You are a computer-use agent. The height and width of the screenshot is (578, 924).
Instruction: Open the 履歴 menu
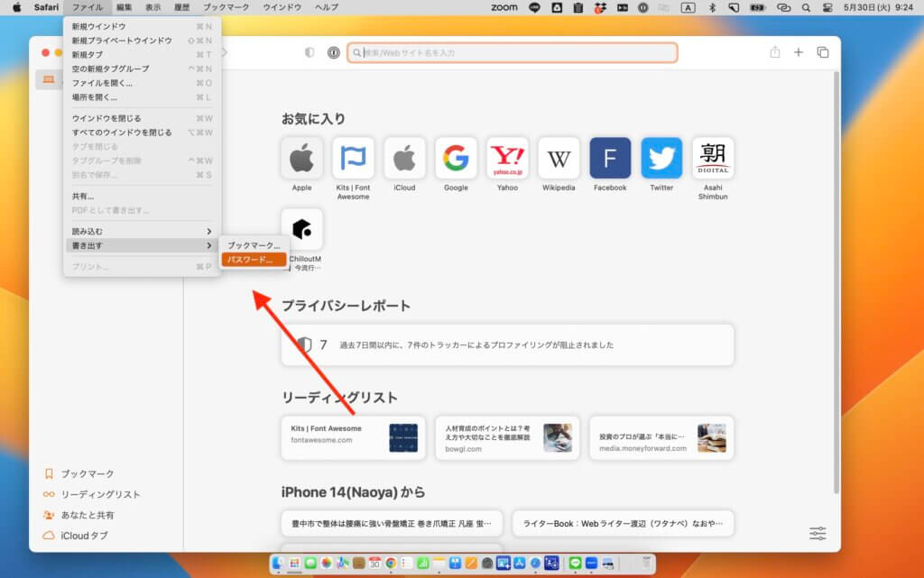click(181, 7)
